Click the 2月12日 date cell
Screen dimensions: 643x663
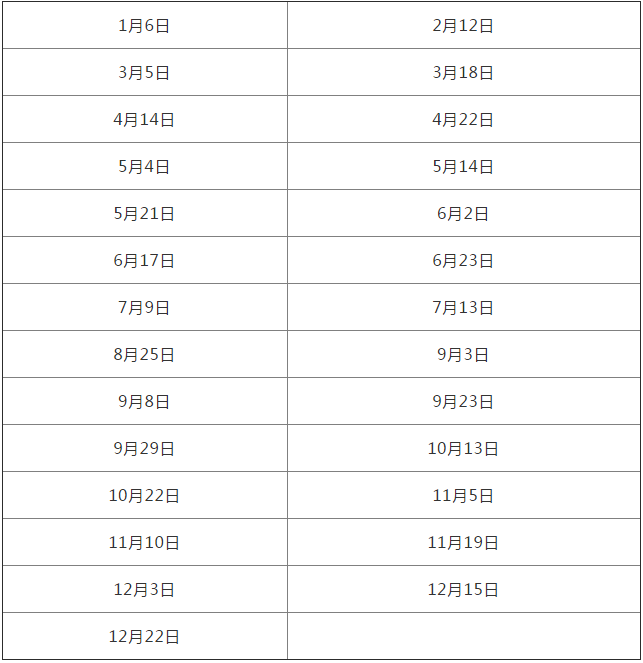tap(464, 25)
